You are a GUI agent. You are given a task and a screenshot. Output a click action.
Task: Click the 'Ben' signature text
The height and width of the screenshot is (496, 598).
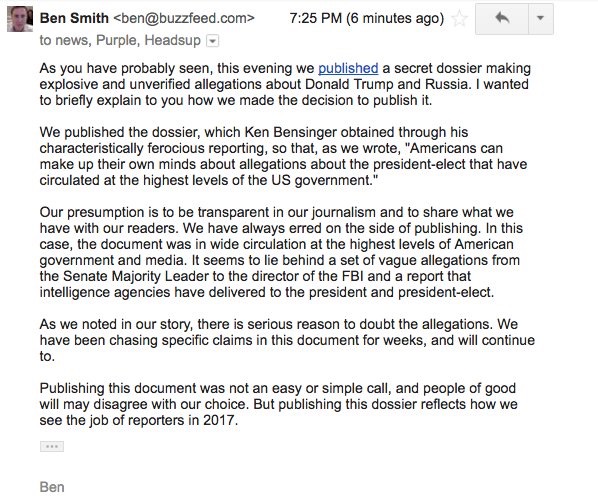[52, 487]
